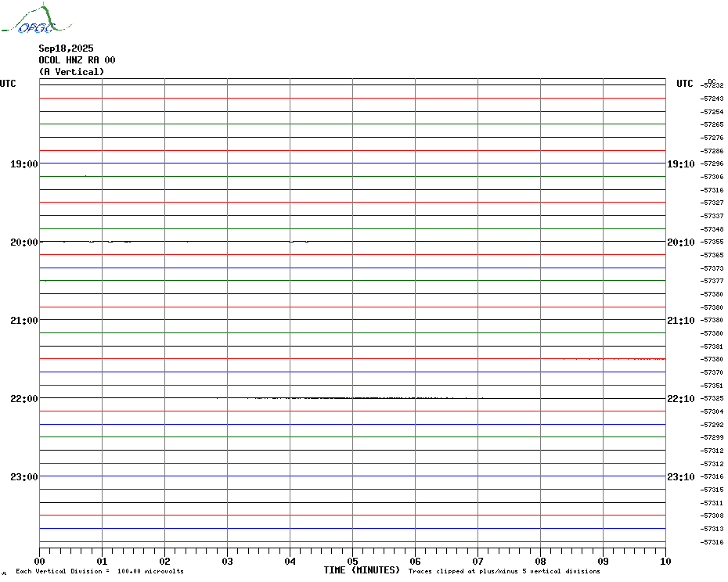Click the DC offset value -57299
728x582 pixels.
click(x=712, y=437)
